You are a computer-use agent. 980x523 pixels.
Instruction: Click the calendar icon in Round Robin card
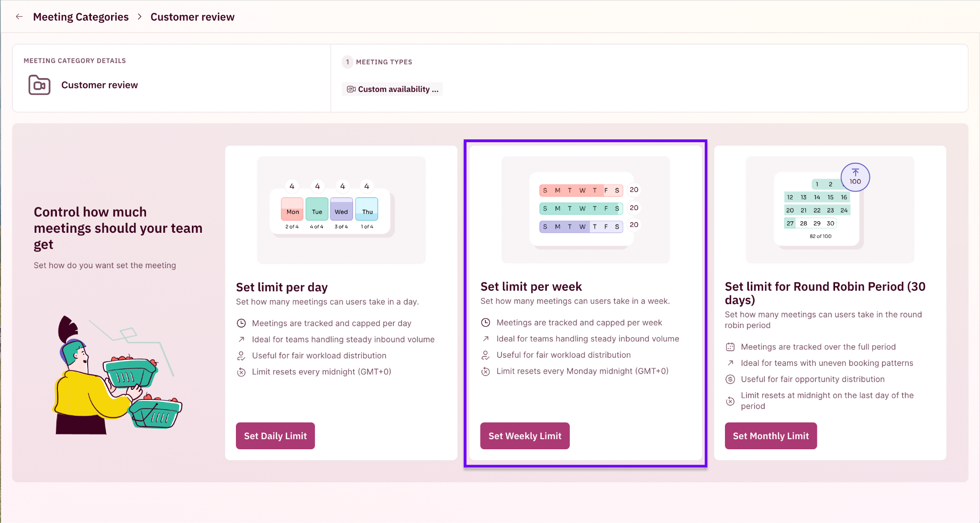730,347
